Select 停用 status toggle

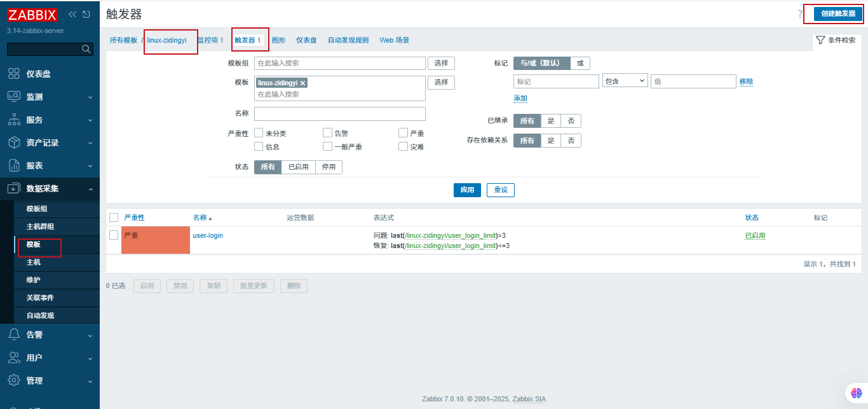(329, 167)
